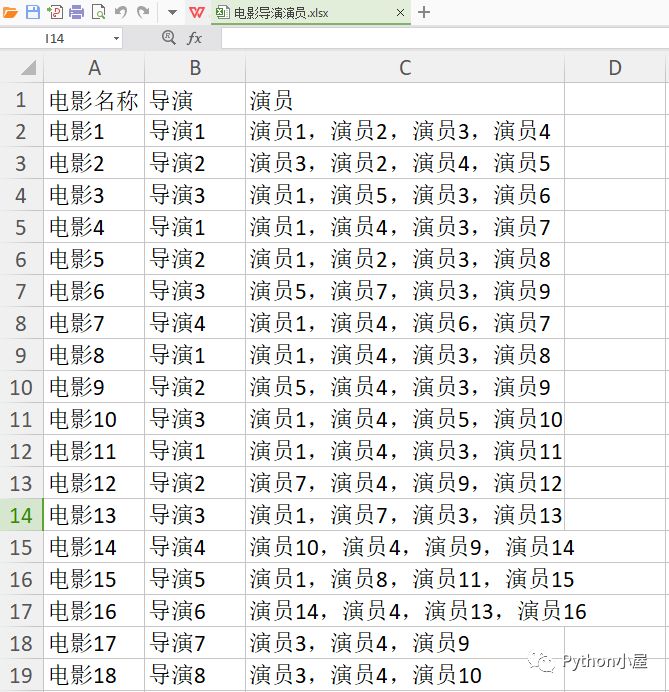Open the Name Box dropdown arrow

click(x=116, y=39)
